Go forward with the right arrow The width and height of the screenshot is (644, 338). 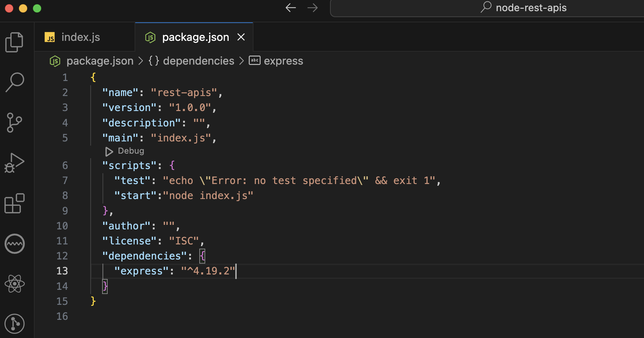pos(313,8)
